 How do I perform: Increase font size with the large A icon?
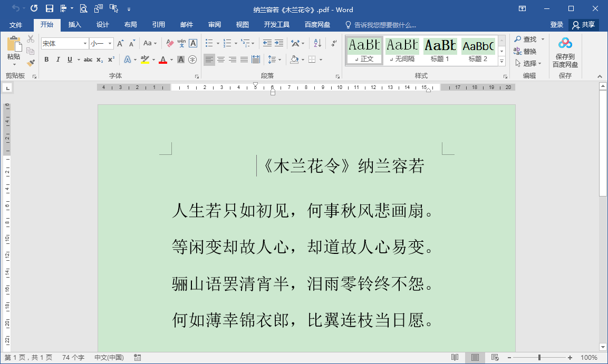[x=121, y=43]
